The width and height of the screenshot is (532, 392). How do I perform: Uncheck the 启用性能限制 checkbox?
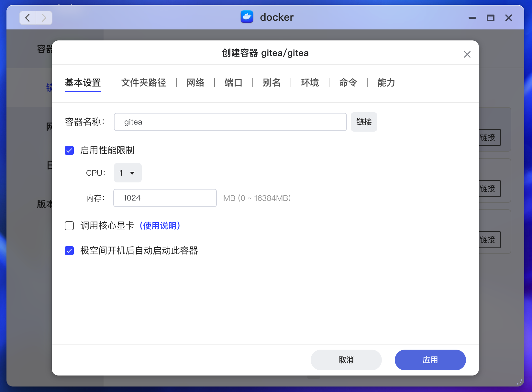coord(69,150)
